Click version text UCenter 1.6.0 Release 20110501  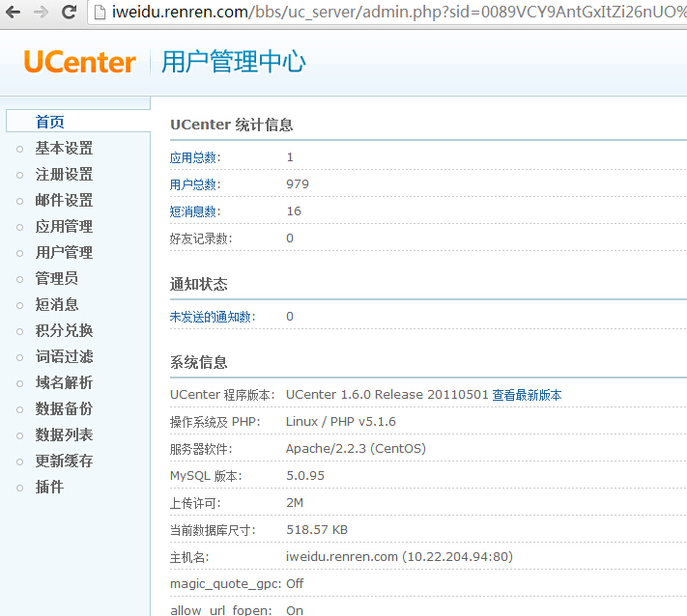click(x=386, y=395)
